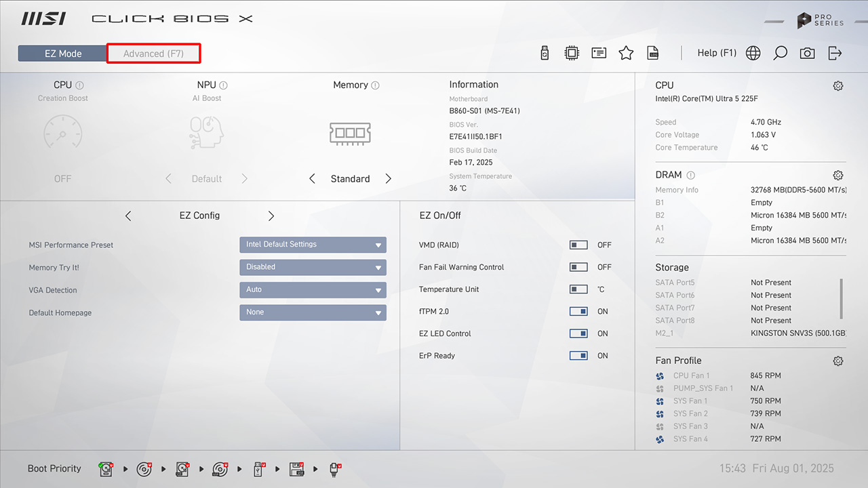The image size is (868, 488).
Task: Open Favorites star icon
Action: [x=626, y=53]
